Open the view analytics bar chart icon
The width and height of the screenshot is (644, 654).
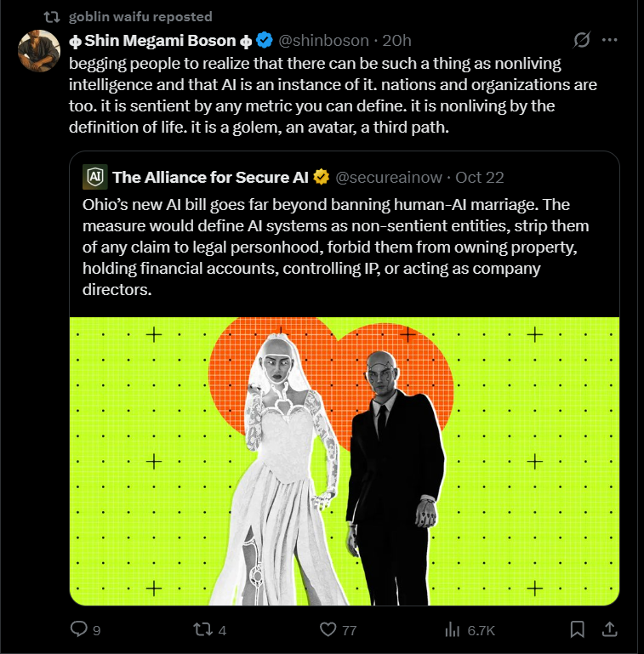point(452,630)
